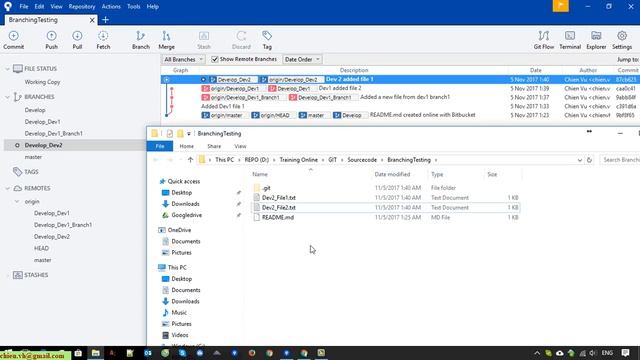Open the Merge tool

point(167,40)
